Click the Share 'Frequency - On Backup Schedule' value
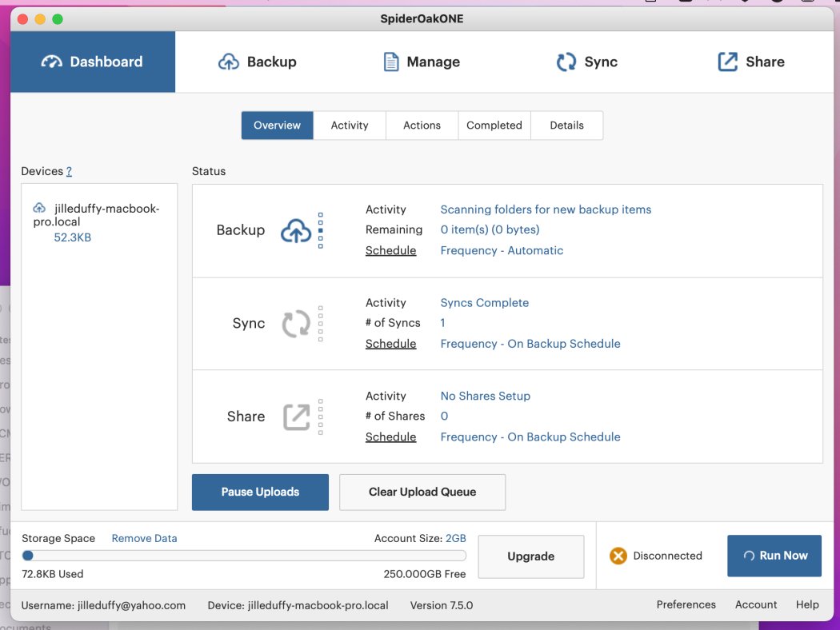 [x=530, y=437]
